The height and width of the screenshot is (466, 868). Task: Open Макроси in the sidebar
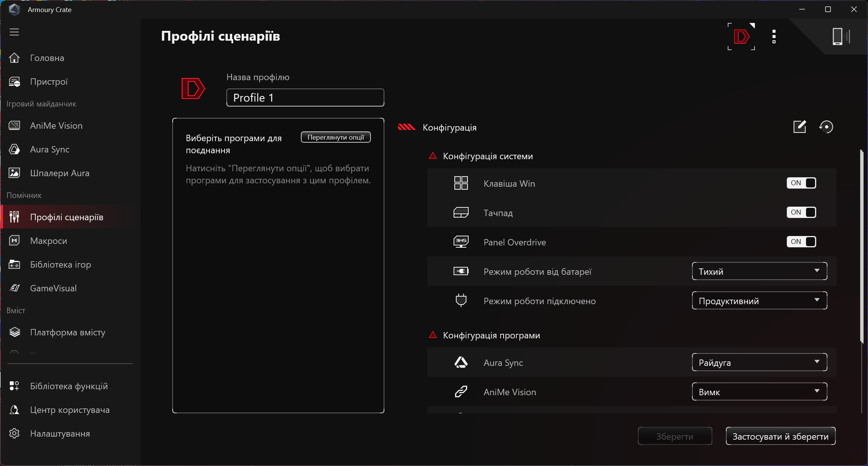[x=49, y=241]
